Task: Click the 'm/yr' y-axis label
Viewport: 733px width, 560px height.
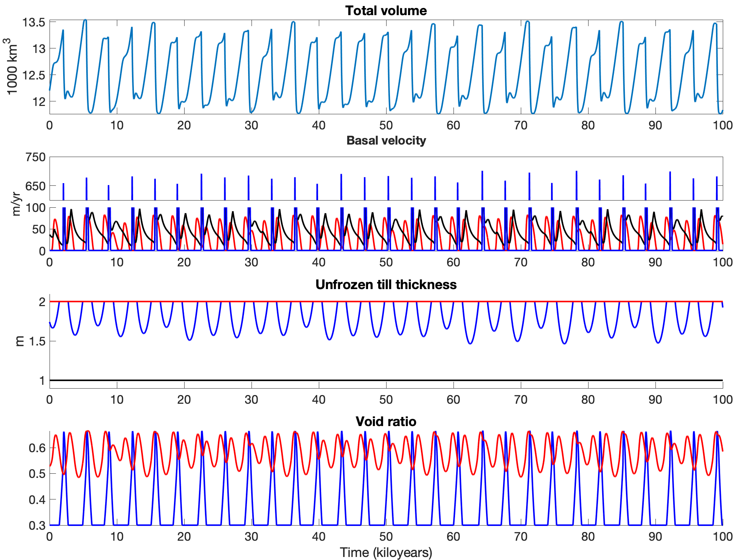Action: [16, 204]
